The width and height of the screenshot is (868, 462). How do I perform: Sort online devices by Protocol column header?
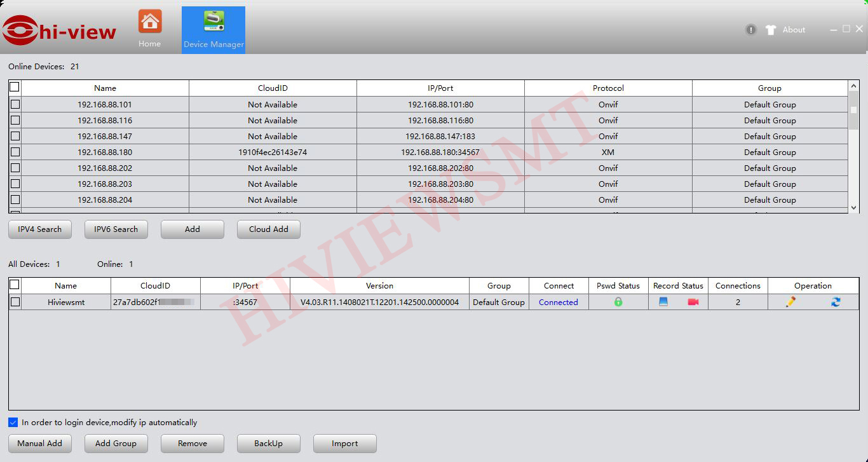[608, 88]
